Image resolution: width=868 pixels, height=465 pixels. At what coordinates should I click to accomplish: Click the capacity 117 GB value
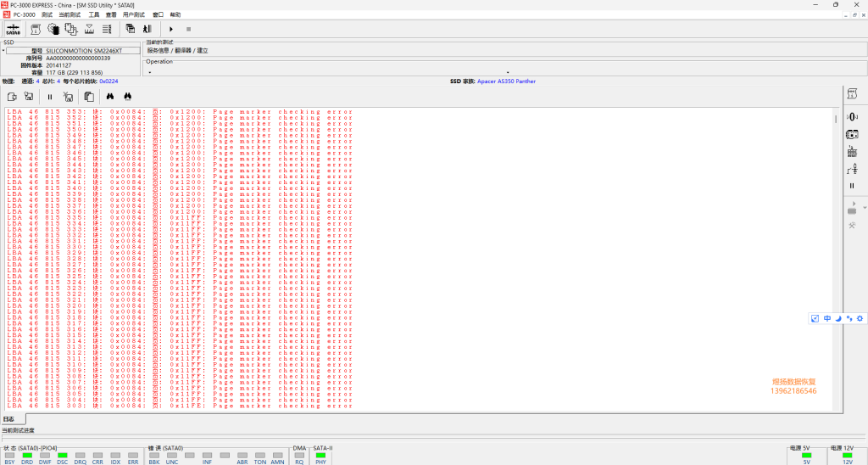75,73
